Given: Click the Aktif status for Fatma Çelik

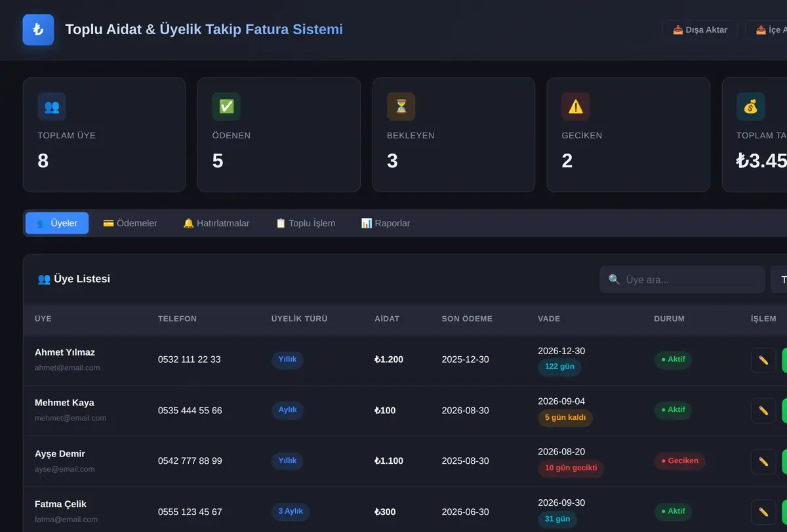Looking at the screenshot, I should click(673, 512).
